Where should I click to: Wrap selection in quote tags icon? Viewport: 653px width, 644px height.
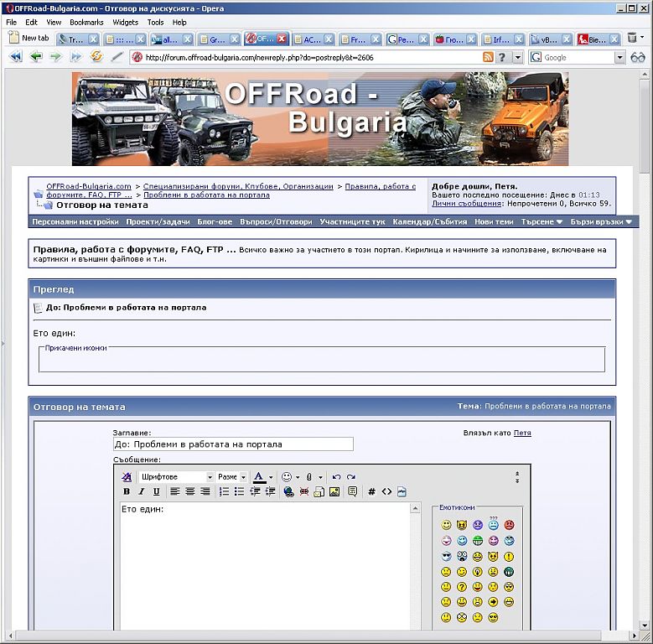tap(353, 491)
